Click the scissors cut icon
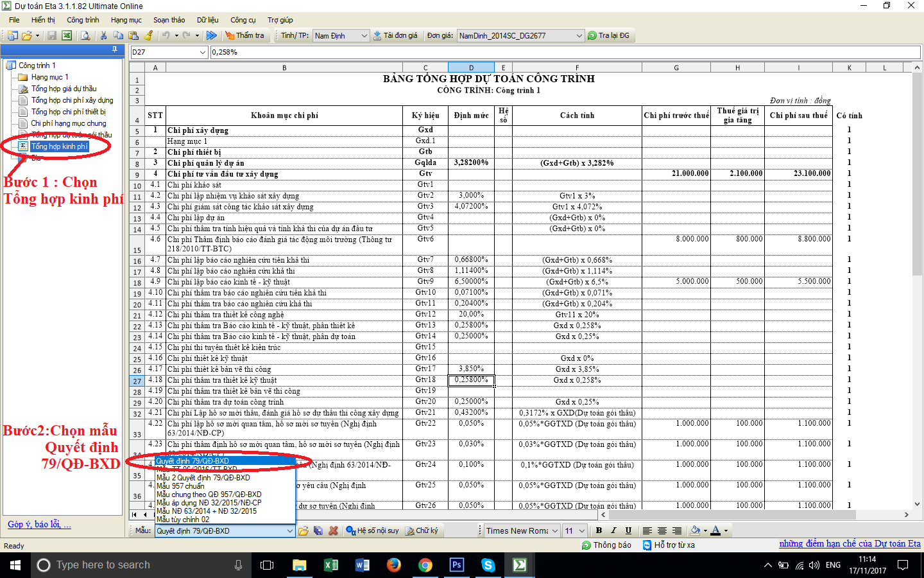The height and width of the screenshot is (578, 924). [x=103, y=36]
